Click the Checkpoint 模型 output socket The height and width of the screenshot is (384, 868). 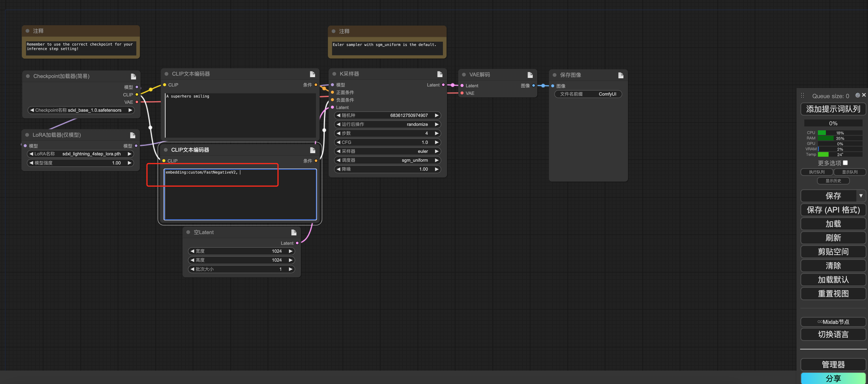pyautogui.click(x=137, y=87)
